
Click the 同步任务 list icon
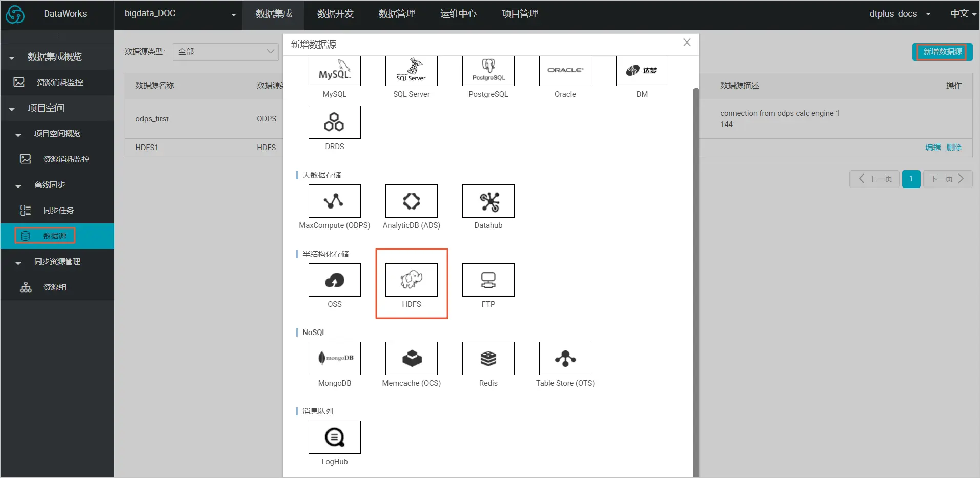pos(25,210)
